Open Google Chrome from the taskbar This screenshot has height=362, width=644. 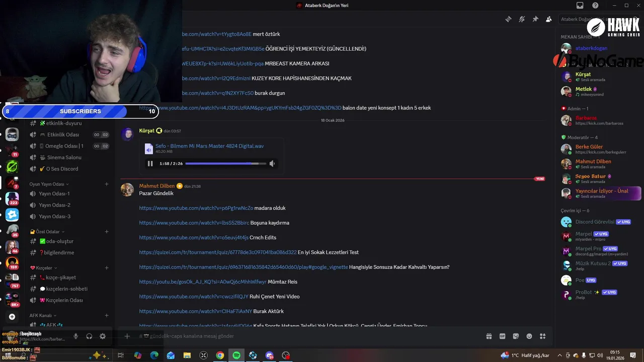220,355
